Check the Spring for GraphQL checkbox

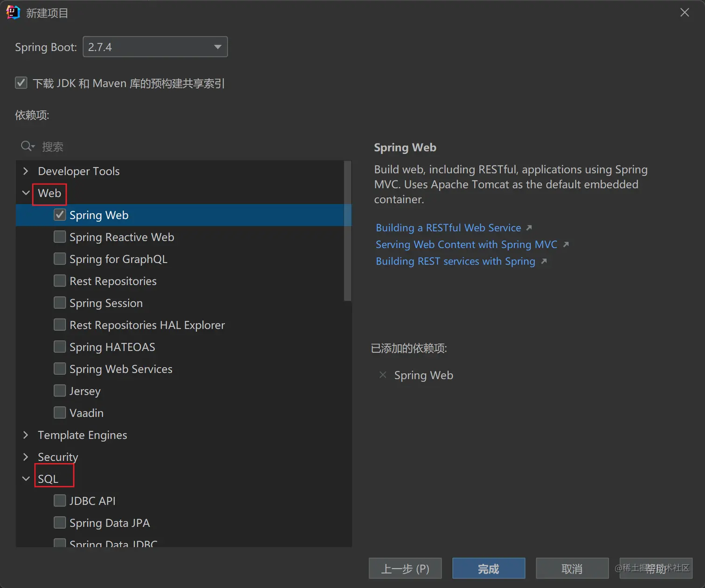[60, 259]
